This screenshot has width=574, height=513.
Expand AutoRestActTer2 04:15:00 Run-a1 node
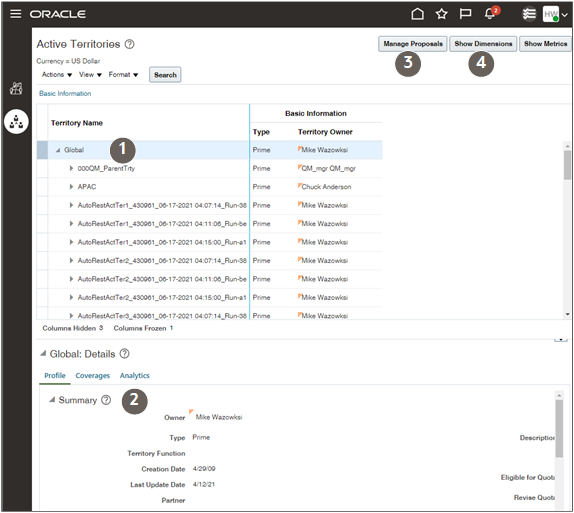71,297
